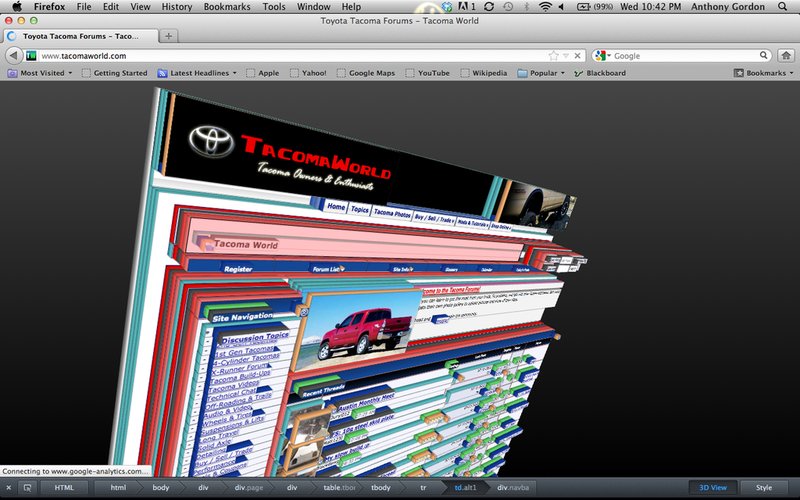The height and width of the screenshot is (500, 800).
Task: Toggle the 3D View button
Action: (x=713, y=488)
